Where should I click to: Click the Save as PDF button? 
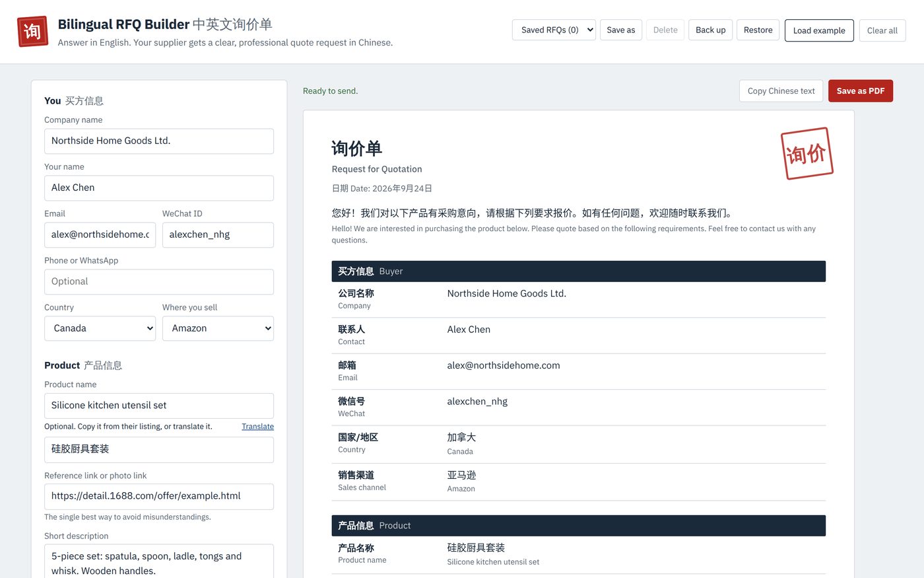861,91
